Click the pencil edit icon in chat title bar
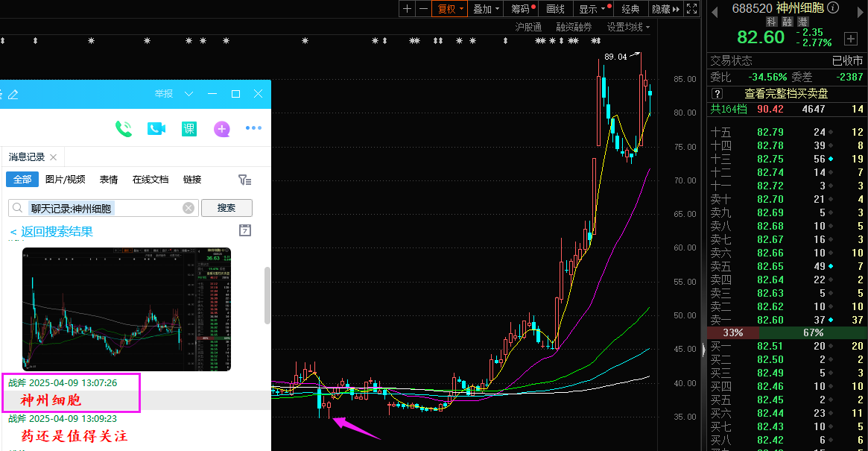868x451 pixels. tap(13, 94)
